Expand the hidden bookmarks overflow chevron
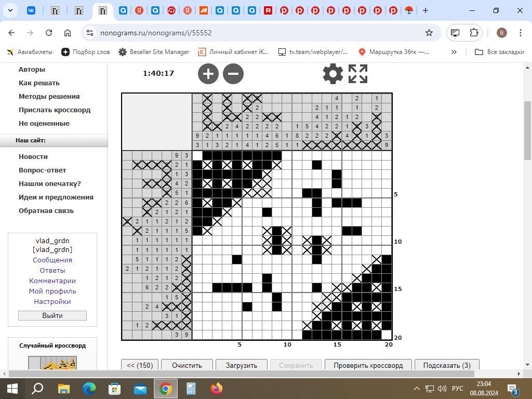The height and width of the screenshot is (399, 532). pos(454,52)
